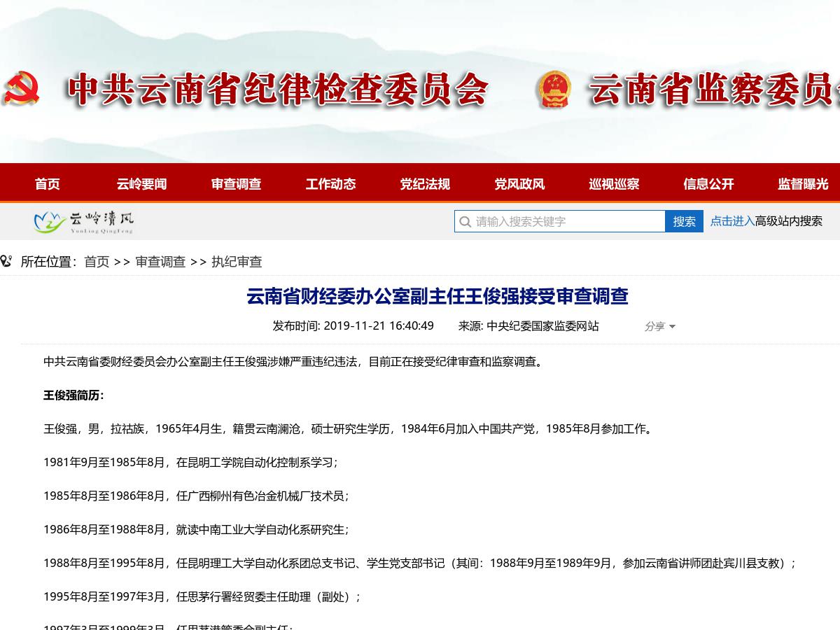Open the 首页 navigation menu item

[x=48, y=184]
